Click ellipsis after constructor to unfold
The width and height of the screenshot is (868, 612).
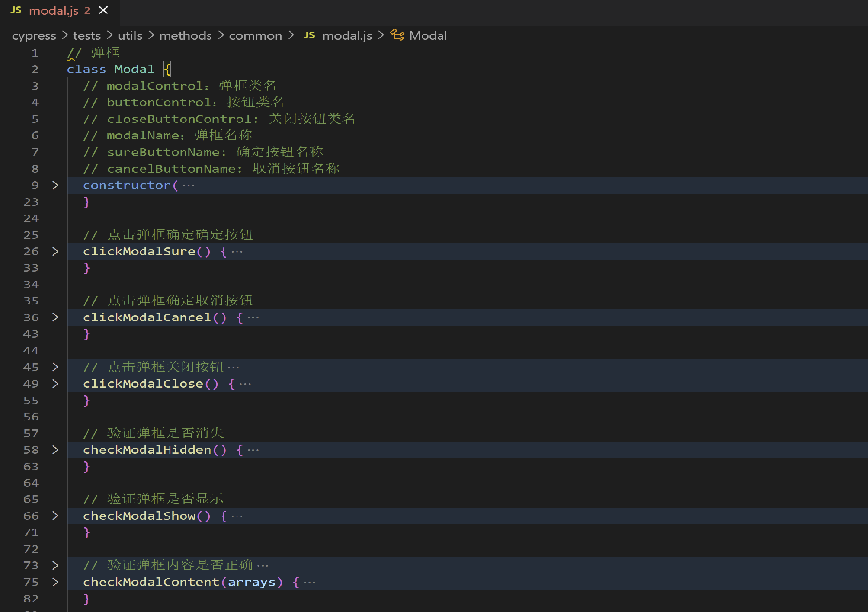point(189,186)
